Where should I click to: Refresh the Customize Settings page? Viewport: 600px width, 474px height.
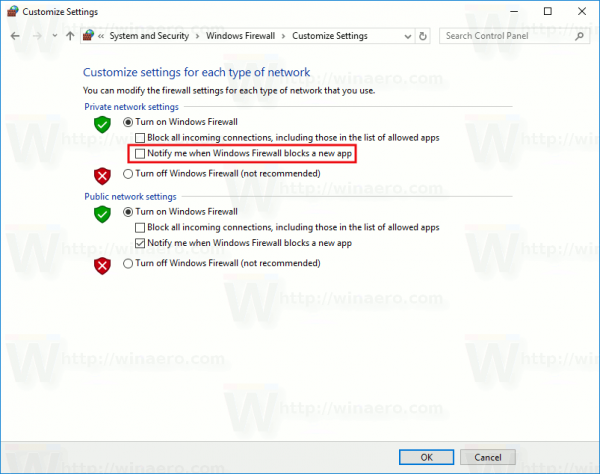coord(423,36)
